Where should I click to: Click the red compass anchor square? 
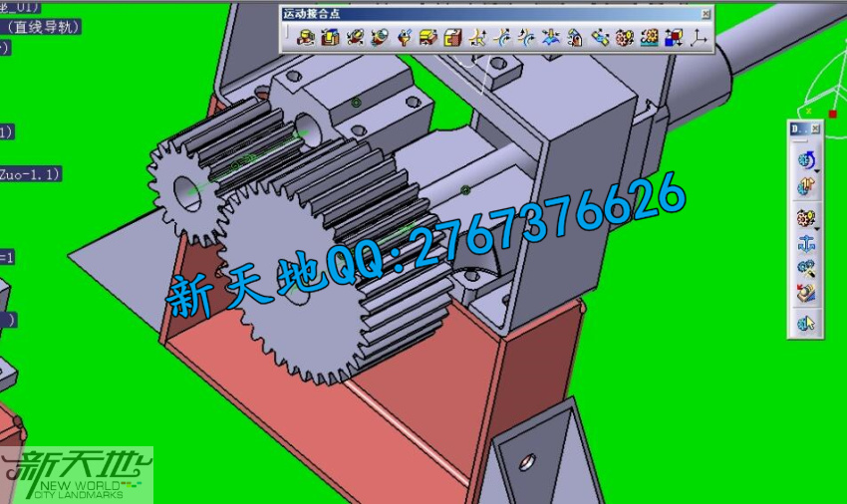point(832,114)
